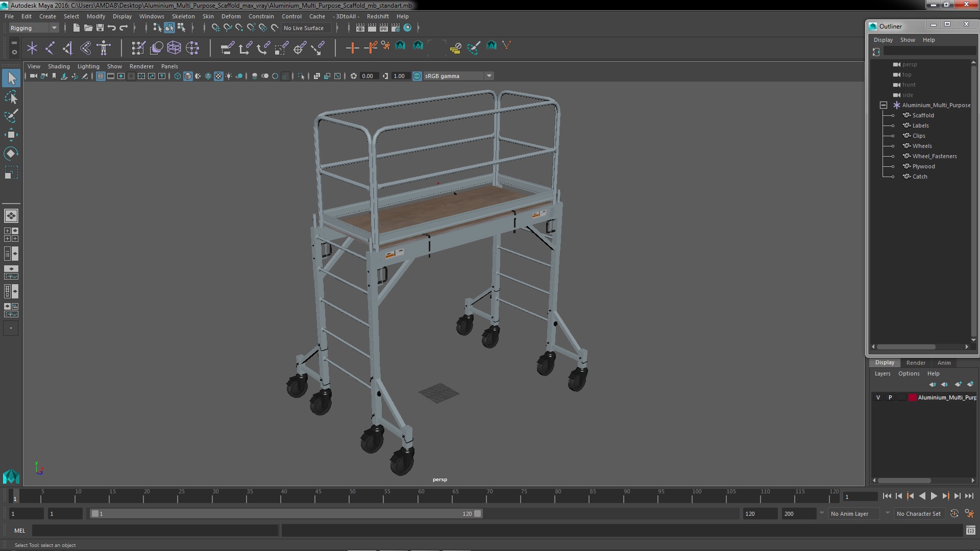Undo the last action
Screen dimensions: 980x551
tap(112, 28)
